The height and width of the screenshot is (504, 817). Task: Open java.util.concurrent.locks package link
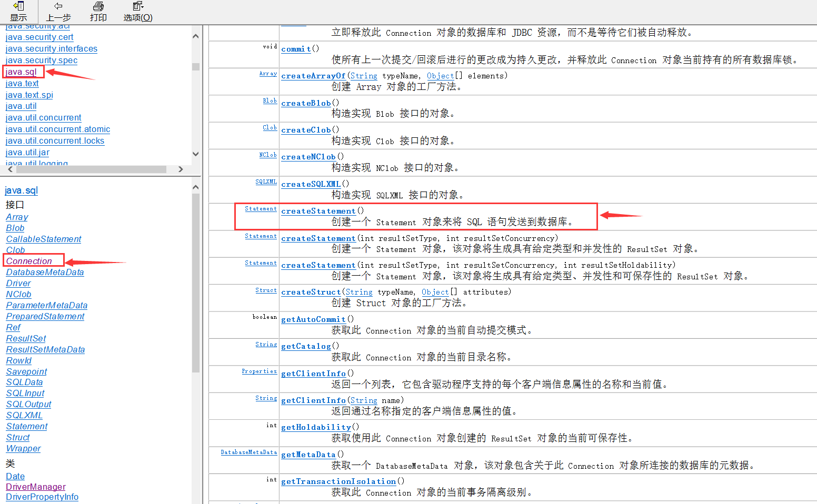(x=55, y=141)
